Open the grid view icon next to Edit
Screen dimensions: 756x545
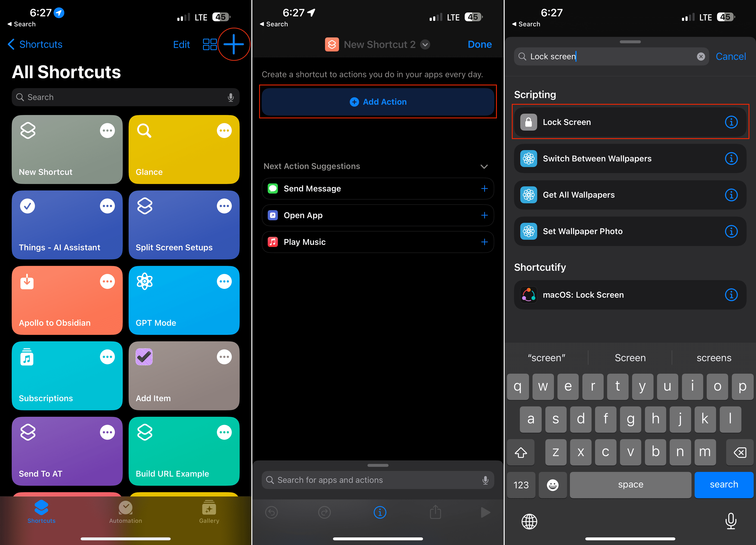click(210, 44)
